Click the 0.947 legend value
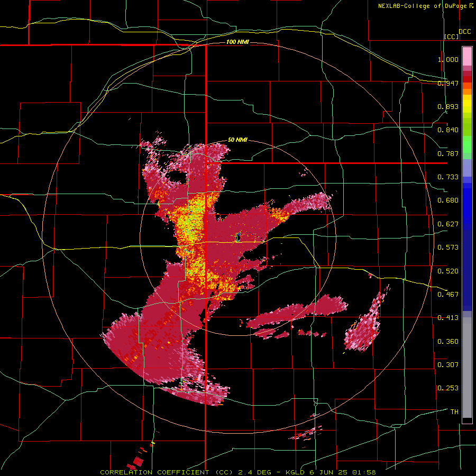 click(448, 83)
